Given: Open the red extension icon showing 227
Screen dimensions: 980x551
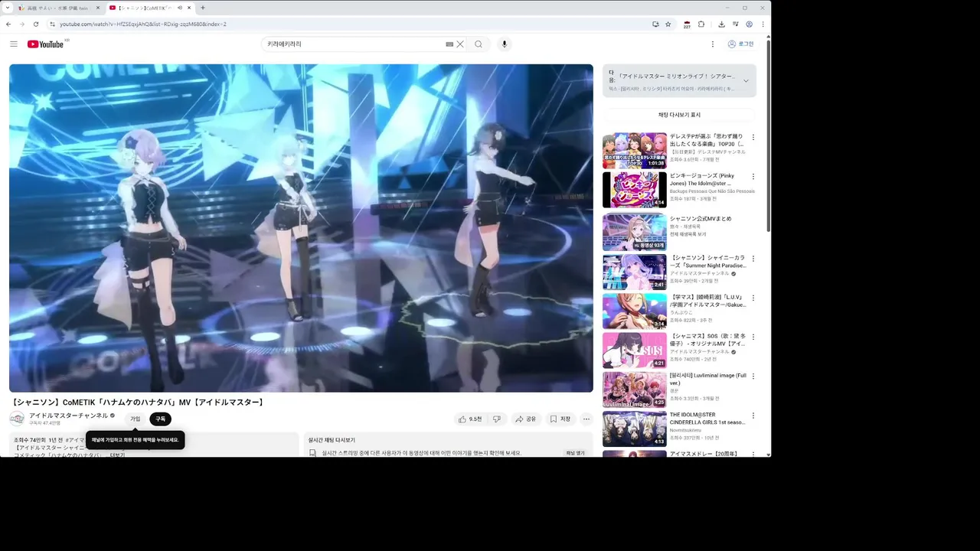Looking at the screenshot, I should pos(687,24).
